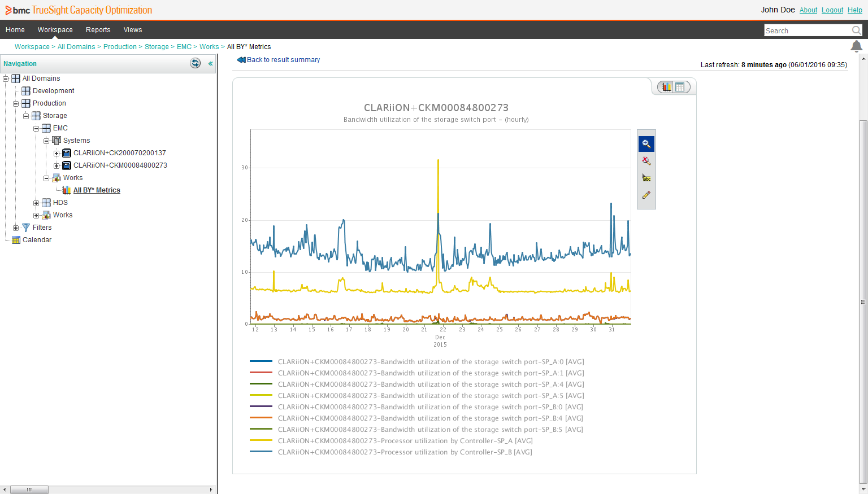Select the Development tree item

coord(53,91)
